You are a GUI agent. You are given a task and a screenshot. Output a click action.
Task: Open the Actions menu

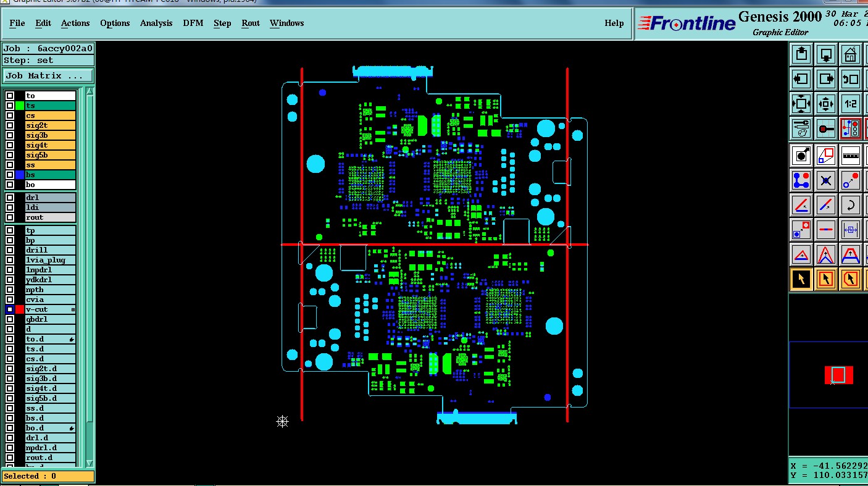[75, 23]
